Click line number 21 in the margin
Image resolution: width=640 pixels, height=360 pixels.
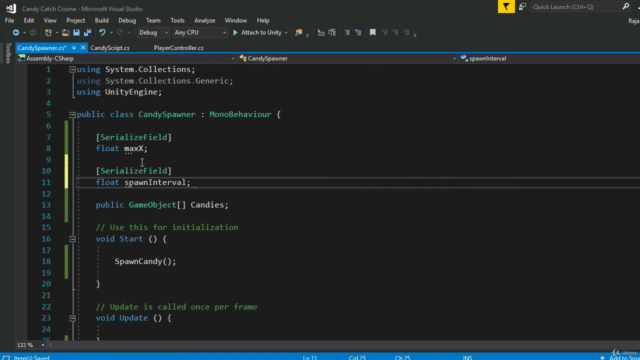(x=46, y=296)
